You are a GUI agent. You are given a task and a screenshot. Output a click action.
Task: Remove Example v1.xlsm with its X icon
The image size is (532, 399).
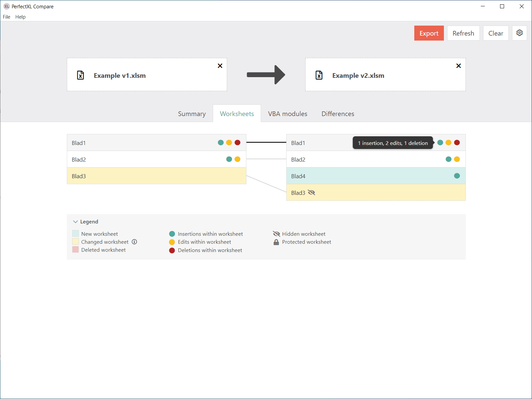coord(220,66)
